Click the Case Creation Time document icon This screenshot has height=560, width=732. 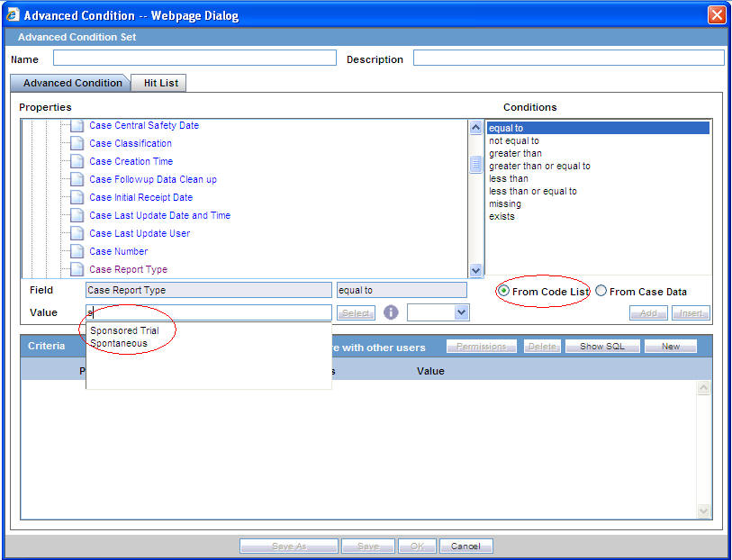[77, 161]
